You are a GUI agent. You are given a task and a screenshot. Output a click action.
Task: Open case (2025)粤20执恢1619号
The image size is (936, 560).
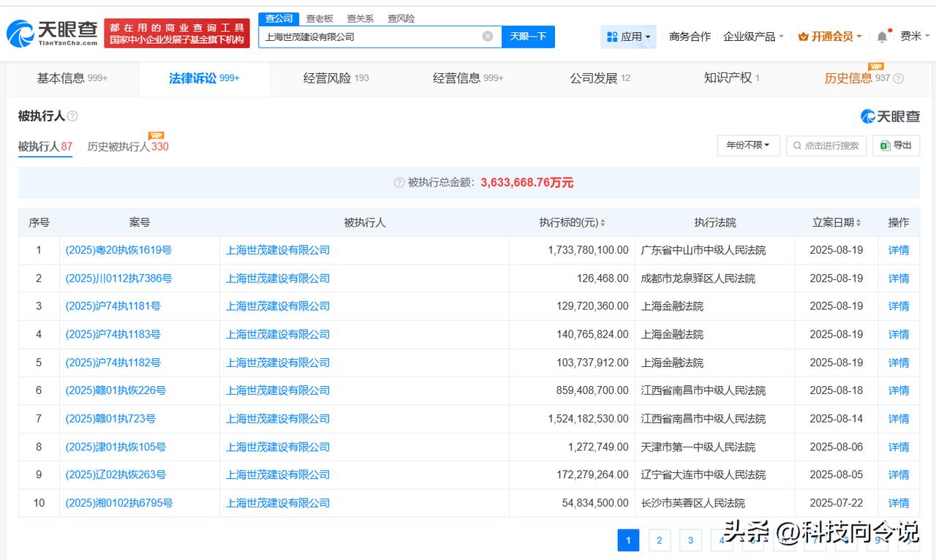118,250
